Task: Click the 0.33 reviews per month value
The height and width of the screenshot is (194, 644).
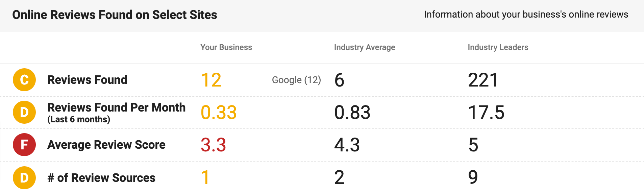Action: pyautogui.click(x=219, y=113)
